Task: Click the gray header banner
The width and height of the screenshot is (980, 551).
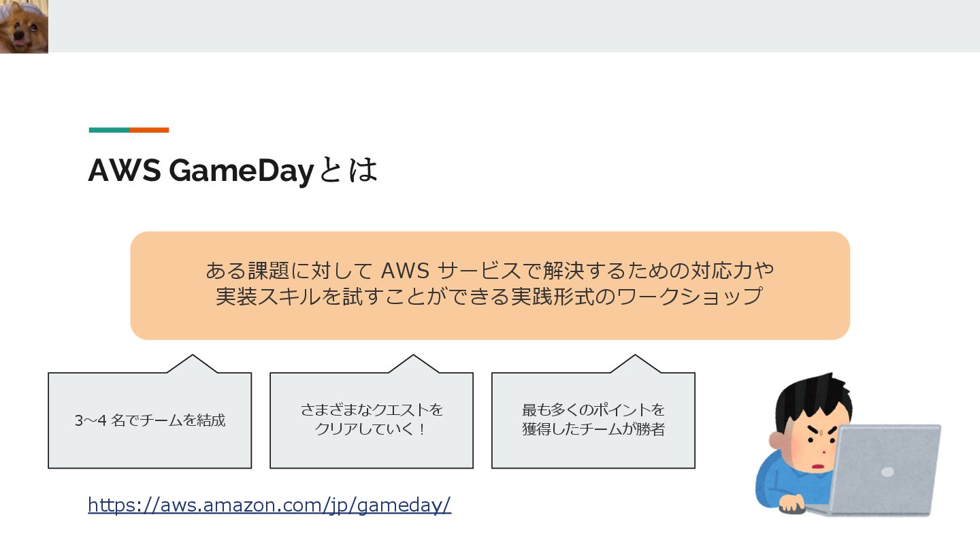Action: pyautogui.click(x=514, y=26)
